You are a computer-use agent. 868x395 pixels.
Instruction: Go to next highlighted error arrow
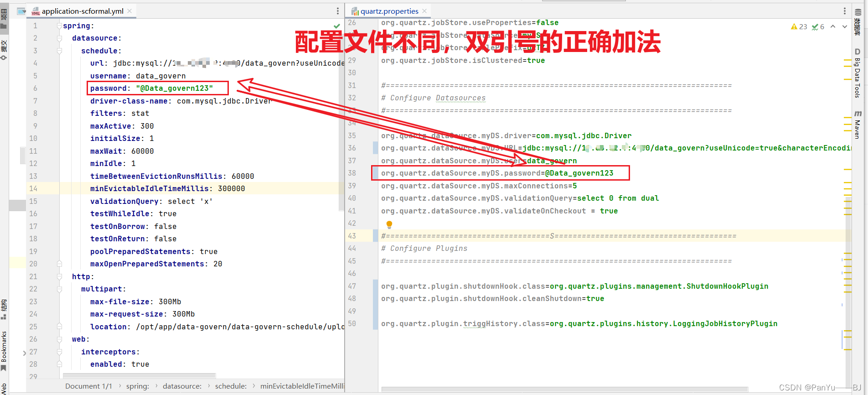[844, 26]
